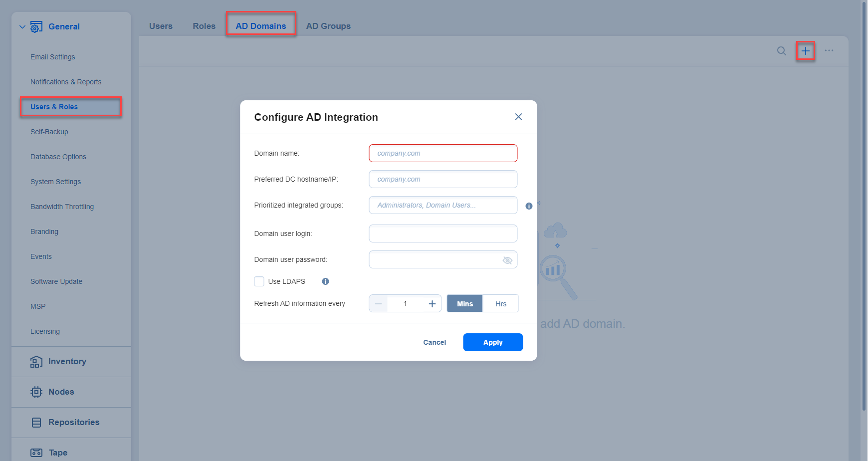Increment the AD refresh interval value

click(432, 303)
